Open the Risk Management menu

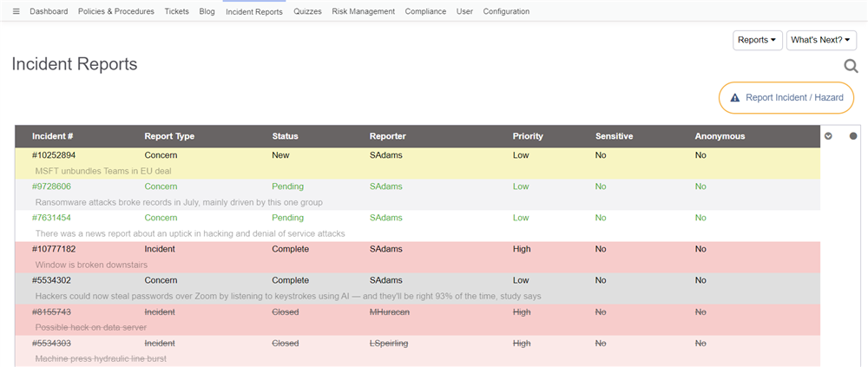click(363, 11)
